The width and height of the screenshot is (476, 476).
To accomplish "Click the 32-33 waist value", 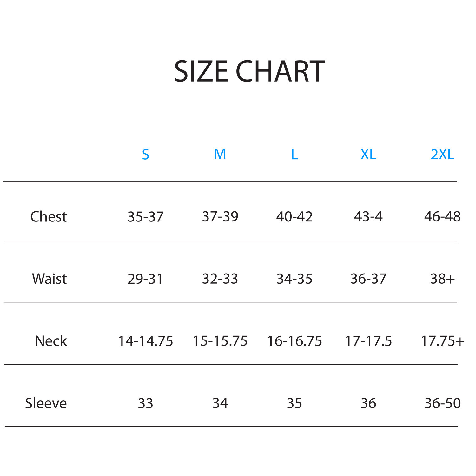I will (220, 279).
